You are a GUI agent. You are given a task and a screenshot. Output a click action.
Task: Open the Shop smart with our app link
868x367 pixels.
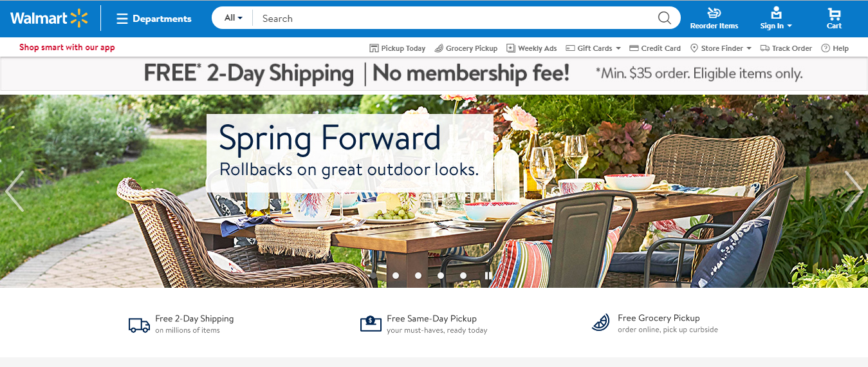coord(67,47)
